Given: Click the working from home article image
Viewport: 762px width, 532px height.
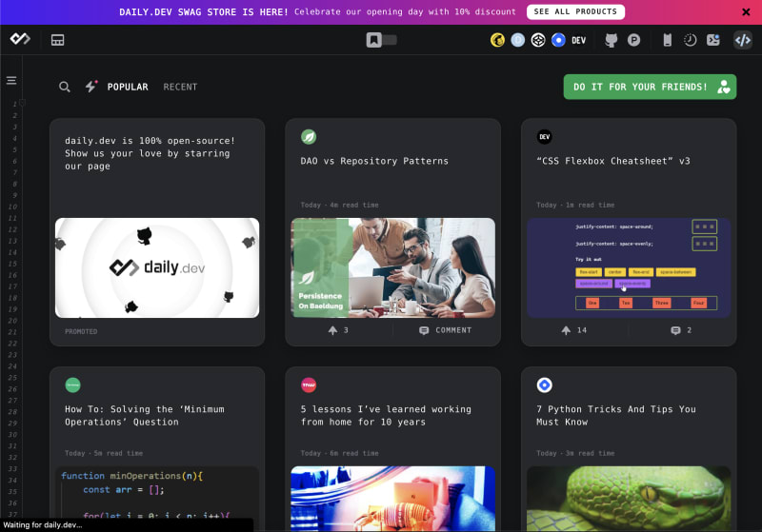Looking at the screenshot, I should coord(393,499).
